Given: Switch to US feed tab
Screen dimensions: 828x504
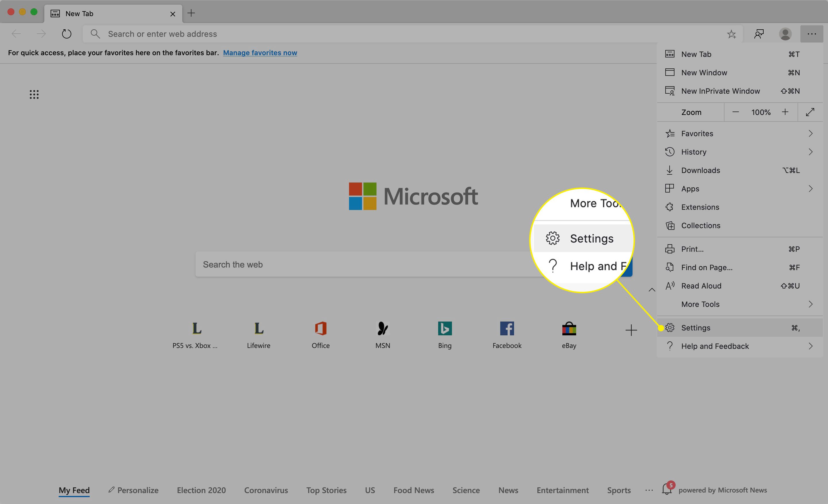Looking at the screenshot, I should [x=370, y=490].
